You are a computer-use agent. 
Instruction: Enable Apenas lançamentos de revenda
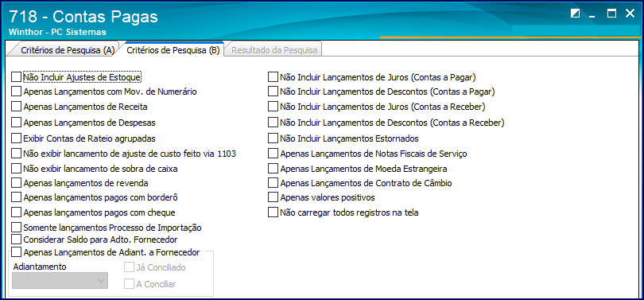(x=16, y=183)
